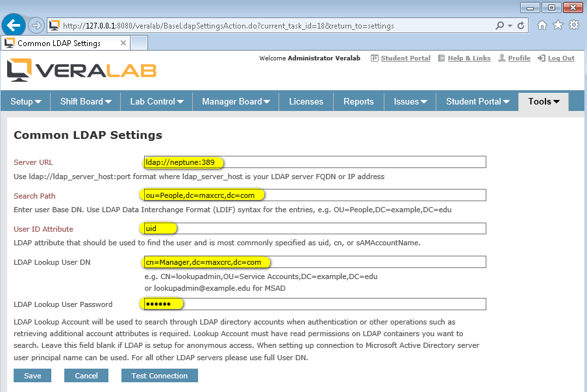Expand the Issues menu
This screenshot has width=587, height=392.
[x=410, y=101]
